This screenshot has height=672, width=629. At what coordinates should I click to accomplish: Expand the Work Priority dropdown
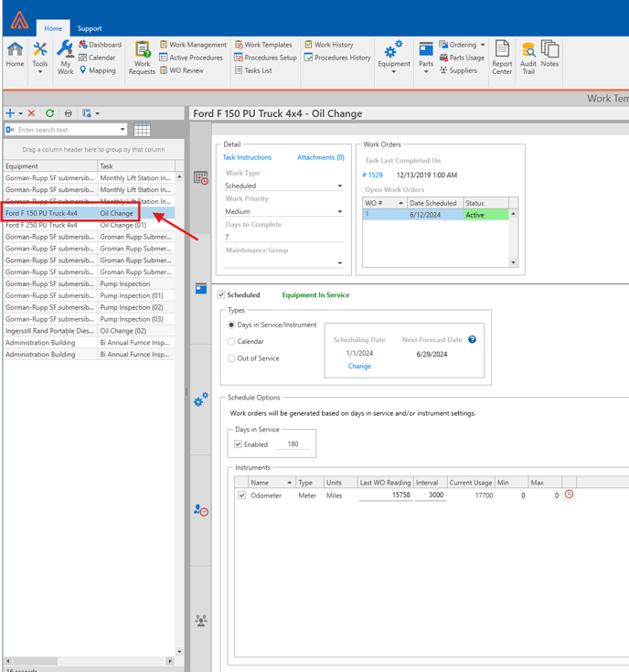(x=340, y=212)
